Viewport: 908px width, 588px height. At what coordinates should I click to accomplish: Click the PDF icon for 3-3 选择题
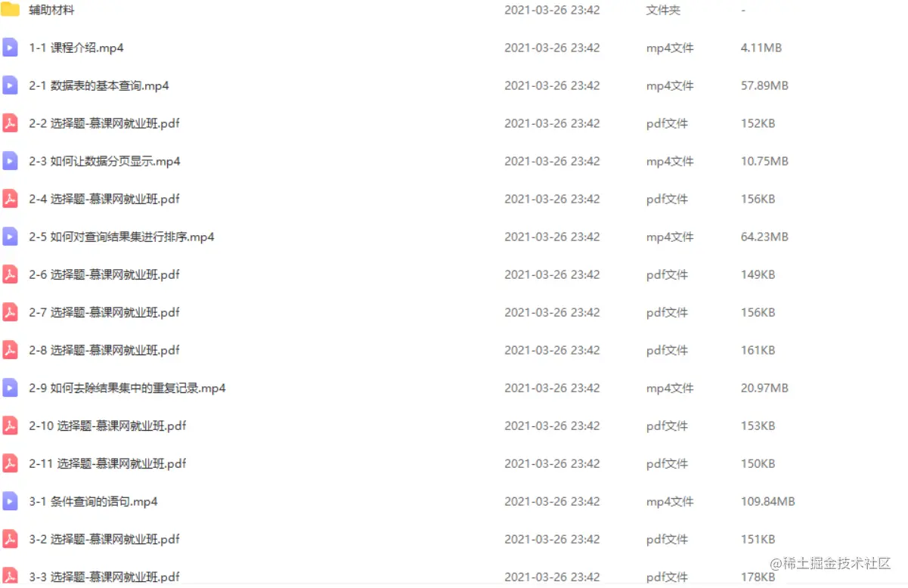click(x=10, y=577)
